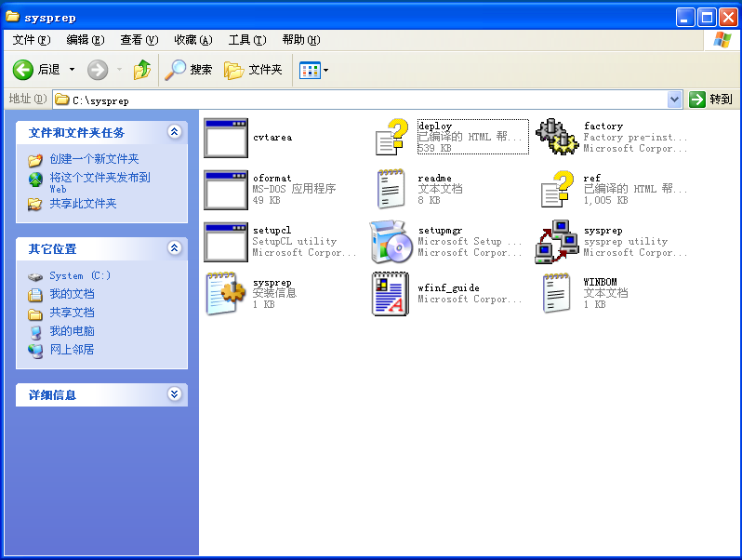
Task: Expand the address bar dropdown arrow
Action: click(674, 100)
